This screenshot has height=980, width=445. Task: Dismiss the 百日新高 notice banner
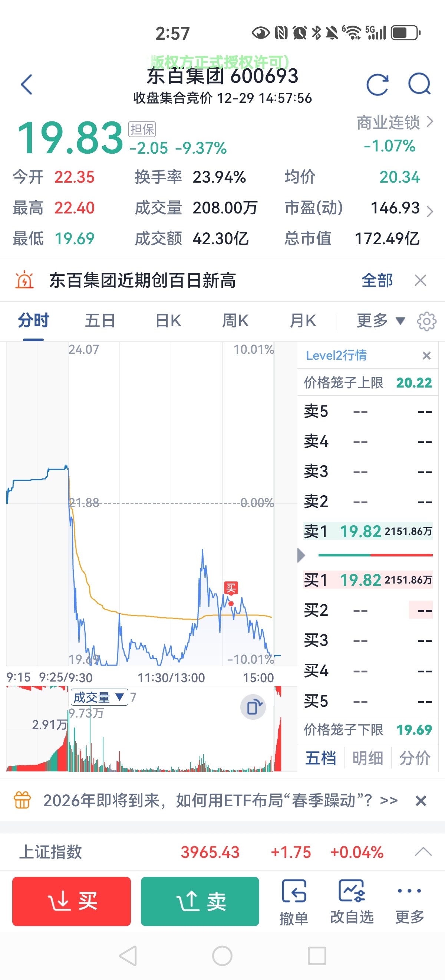click(421, 280)
